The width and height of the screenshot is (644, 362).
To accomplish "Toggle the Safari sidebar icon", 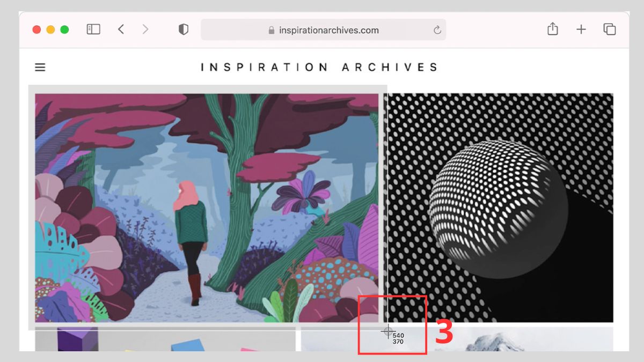I will pyautogui.click(x=93, y=29).
